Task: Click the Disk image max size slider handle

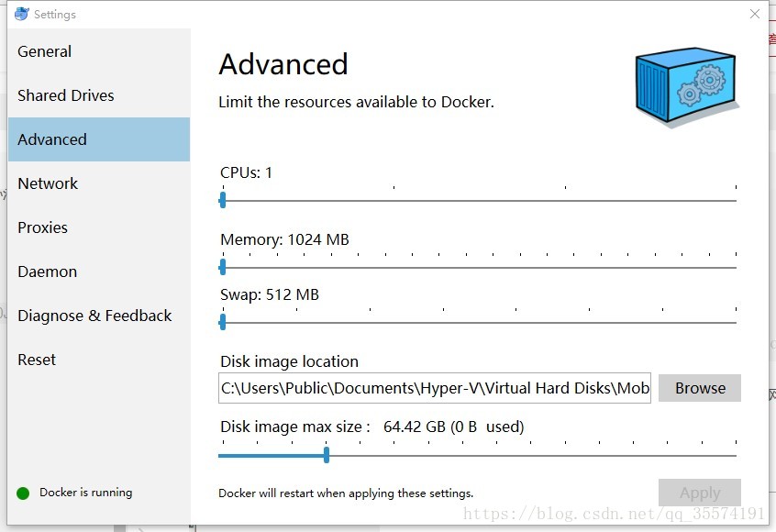Action: coord(327,455)
